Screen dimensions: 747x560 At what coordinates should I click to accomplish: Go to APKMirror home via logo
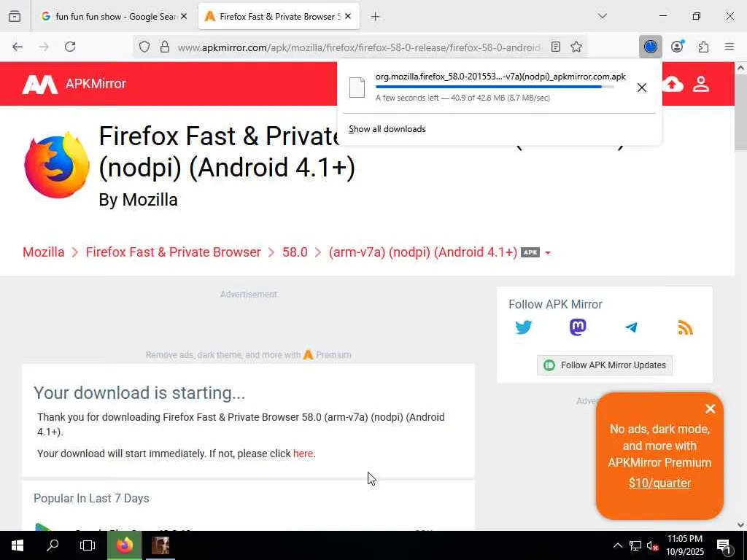pos(74,84)
